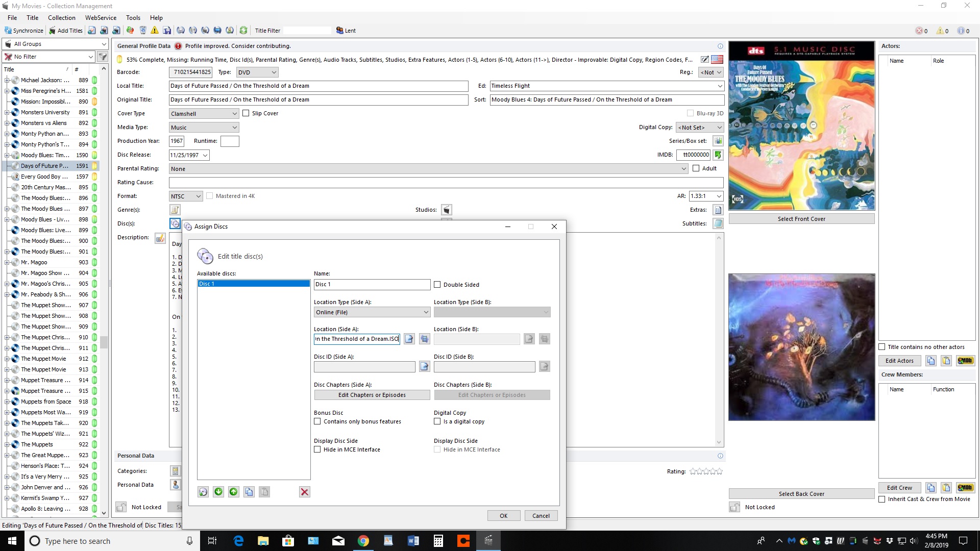The width and height of the screenshot is (980, 551).
Task: Click the save floppy disk toolbar icon
Action: coord(167,31)
